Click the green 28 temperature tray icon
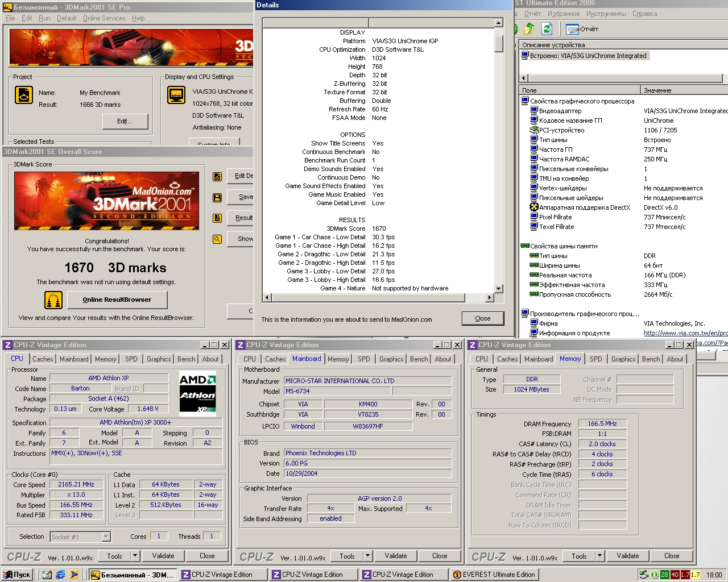The image size is (728, 582). click(664, 575)
